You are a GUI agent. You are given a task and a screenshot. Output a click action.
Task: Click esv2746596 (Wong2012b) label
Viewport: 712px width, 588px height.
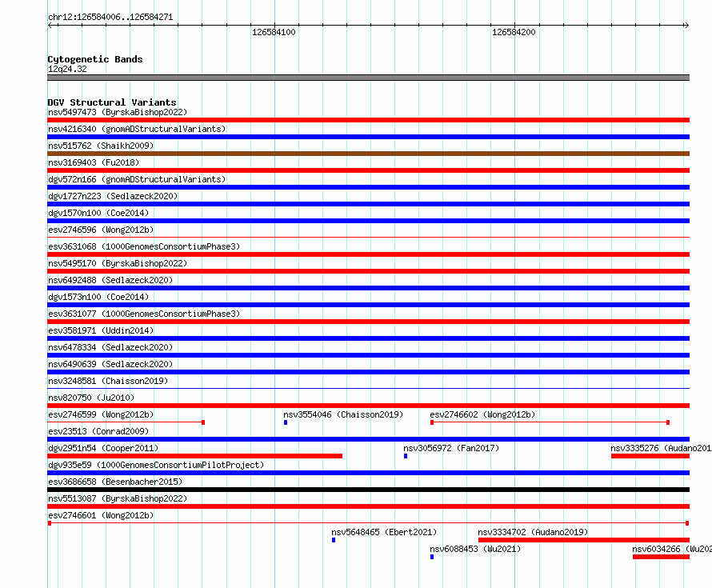(x=101, y=230)
